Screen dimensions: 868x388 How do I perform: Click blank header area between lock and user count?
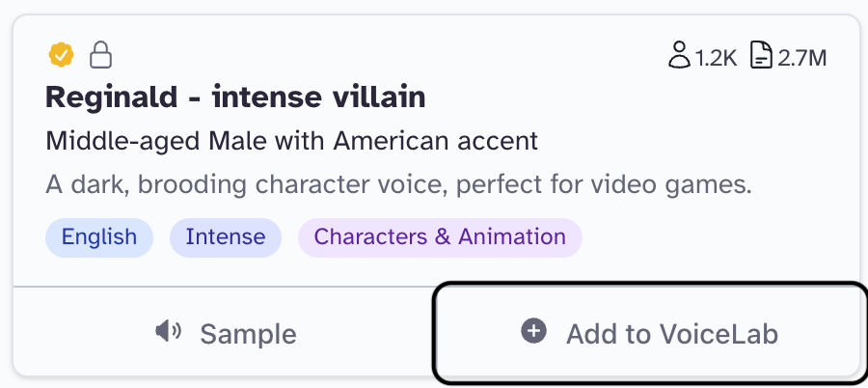[x=386, y=56]
